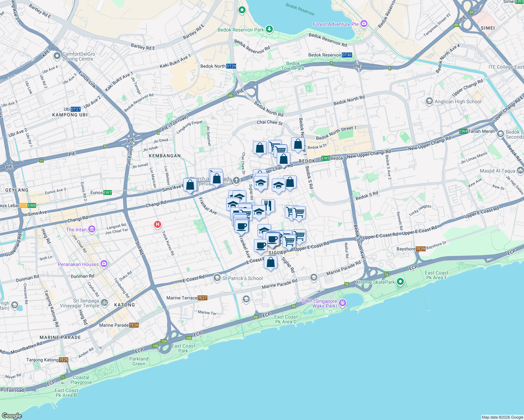Click the Xtreme SkatePark green pin
The image size is (524, 420).
click(400, 282)
